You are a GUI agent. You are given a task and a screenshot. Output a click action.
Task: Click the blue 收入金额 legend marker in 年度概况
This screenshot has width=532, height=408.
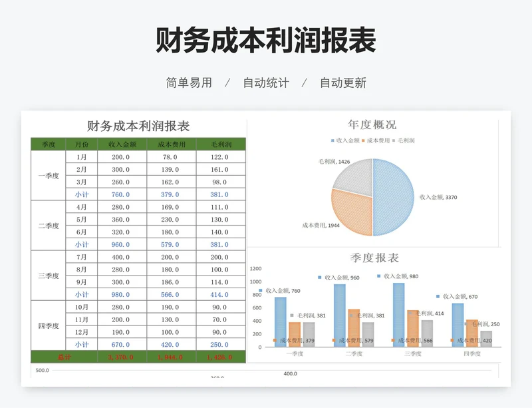(332, 140)
